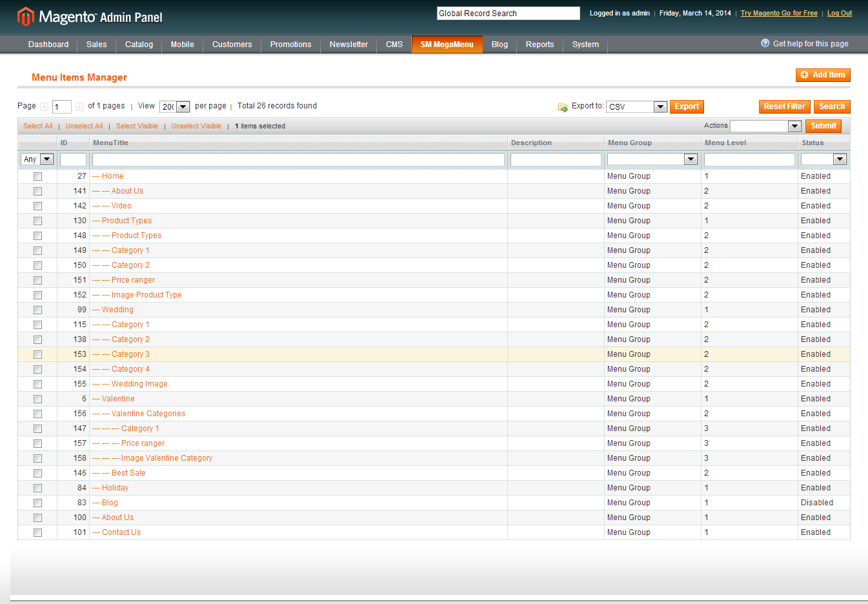Check the Blog row checkbox
This screenshot has width=868, height=604.
click(x=37, y=503)
